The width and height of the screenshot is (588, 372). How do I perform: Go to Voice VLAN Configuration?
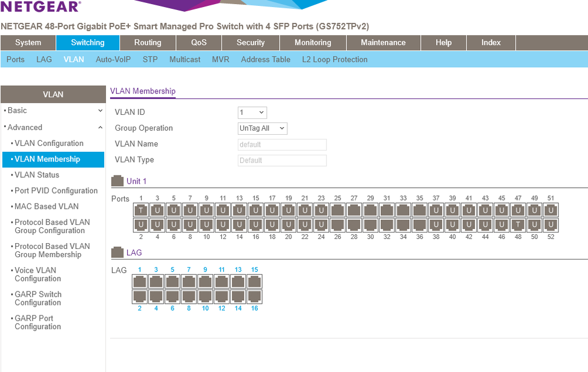pos(38,274)
